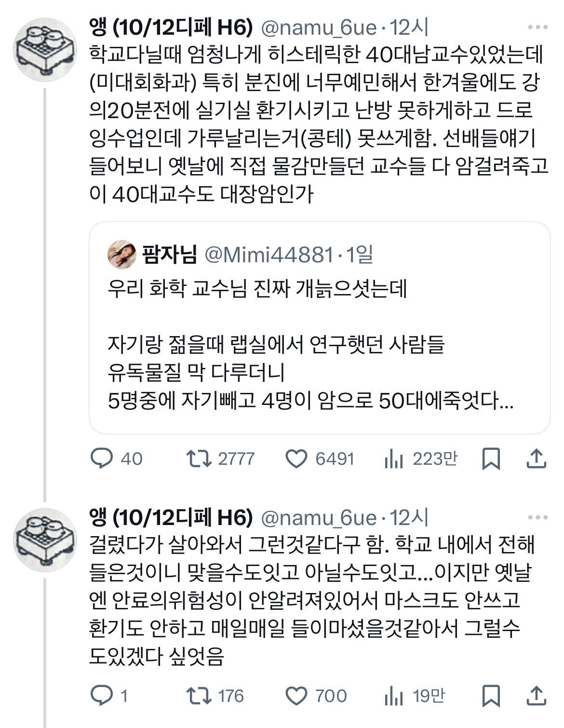Open the first tweet author's profile picture
This screenshot has height=728, width=564.
[45, 50]
